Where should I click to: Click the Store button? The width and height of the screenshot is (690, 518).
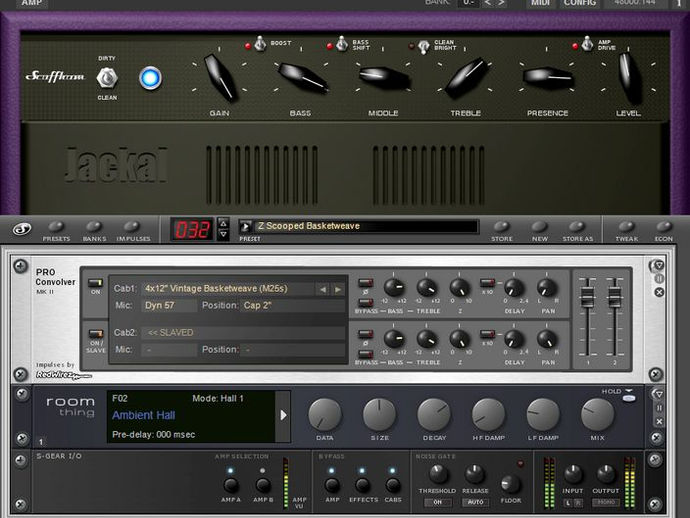pyautogui.click(x=502, y=227)
